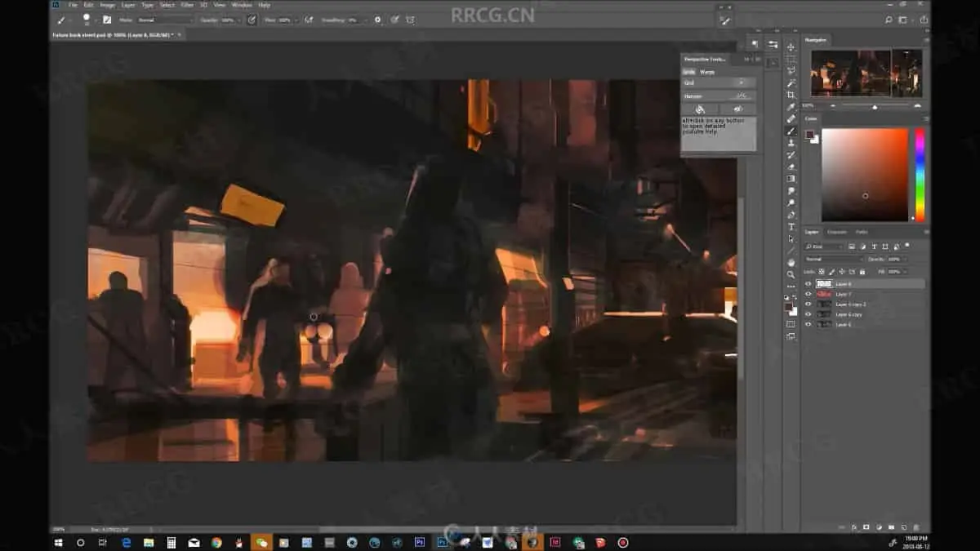Select the Horizontal Type tool
The image size is (980, 551).
[x=791, y=227]
